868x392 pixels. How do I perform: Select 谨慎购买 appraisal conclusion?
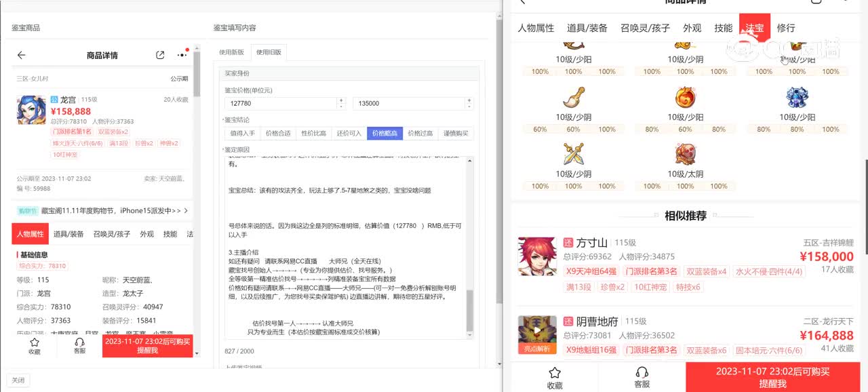click(x=456, y=134)
